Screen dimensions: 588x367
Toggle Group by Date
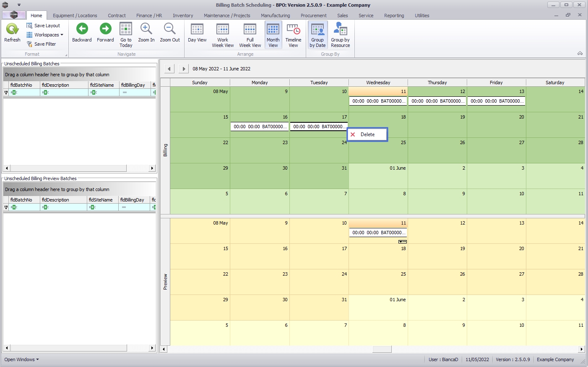click(317, 35)
